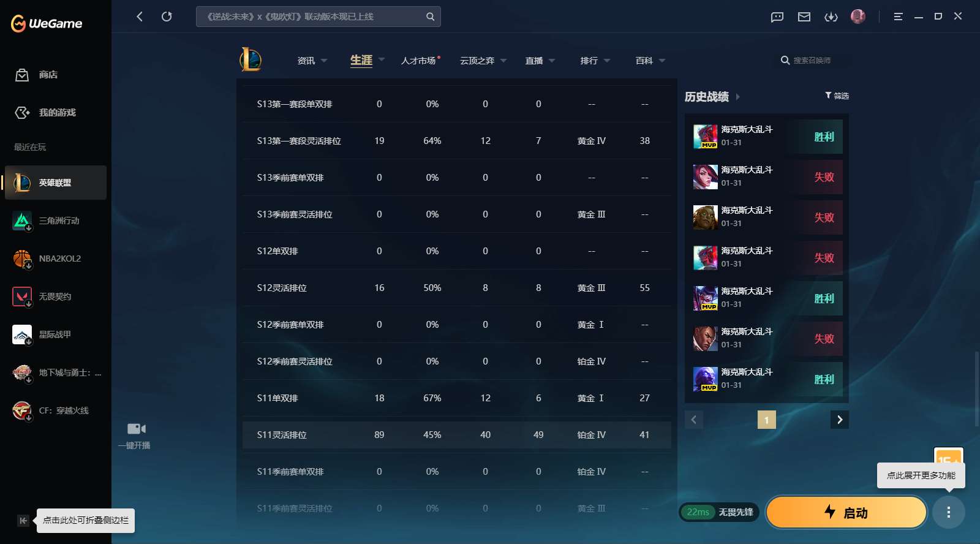Select 无畏契约 in the sidebar

click(55, 297)
